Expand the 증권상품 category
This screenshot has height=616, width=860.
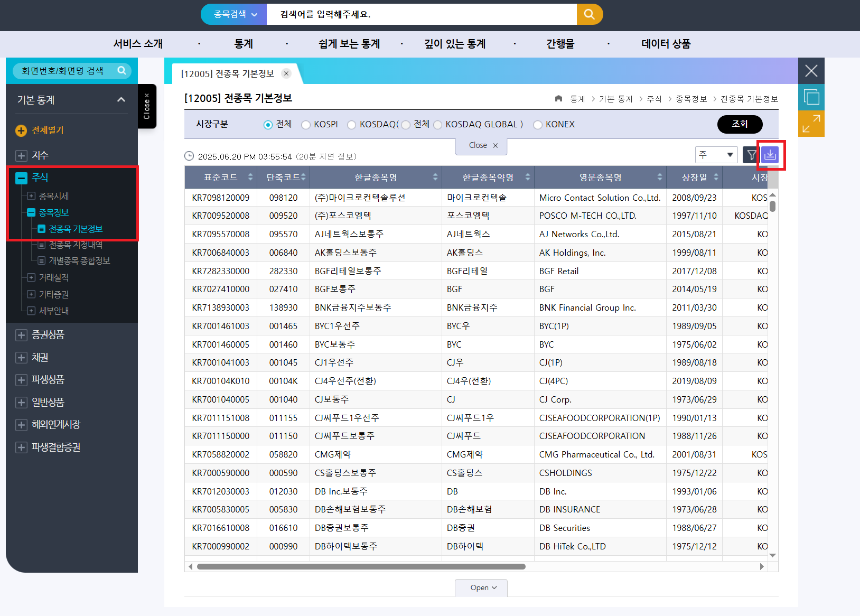tap(21, 335)
